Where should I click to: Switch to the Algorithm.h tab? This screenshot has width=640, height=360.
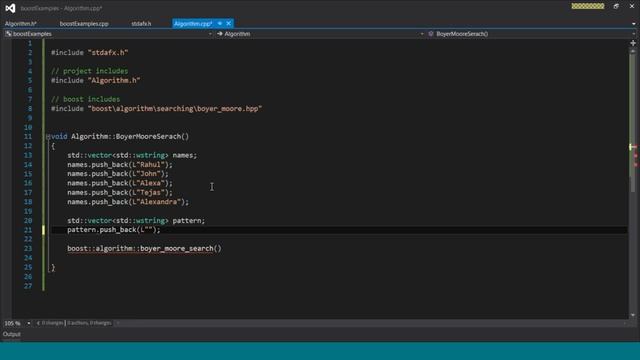(21, 24)
